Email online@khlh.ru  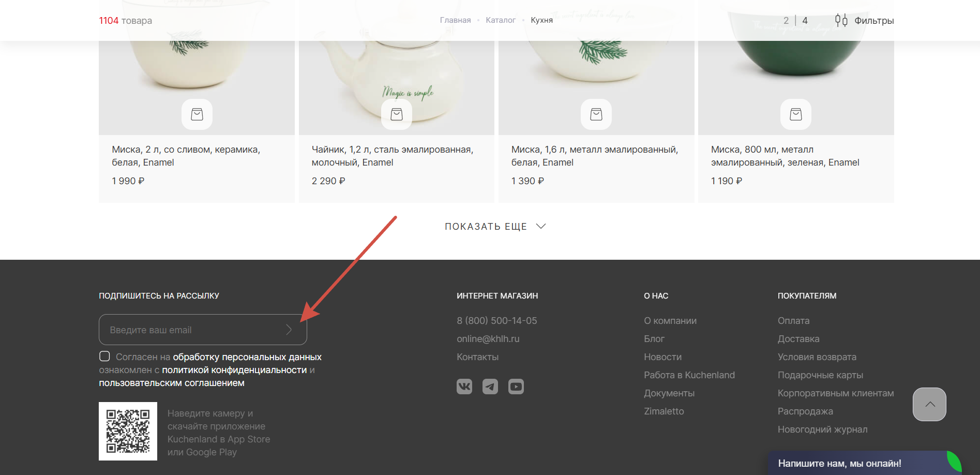pos(488,339)
